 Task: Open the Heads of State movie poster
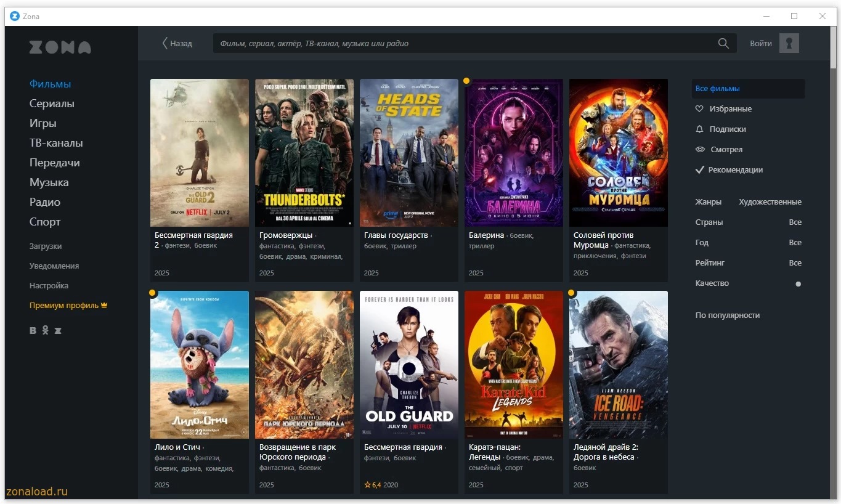coord(409,152)
